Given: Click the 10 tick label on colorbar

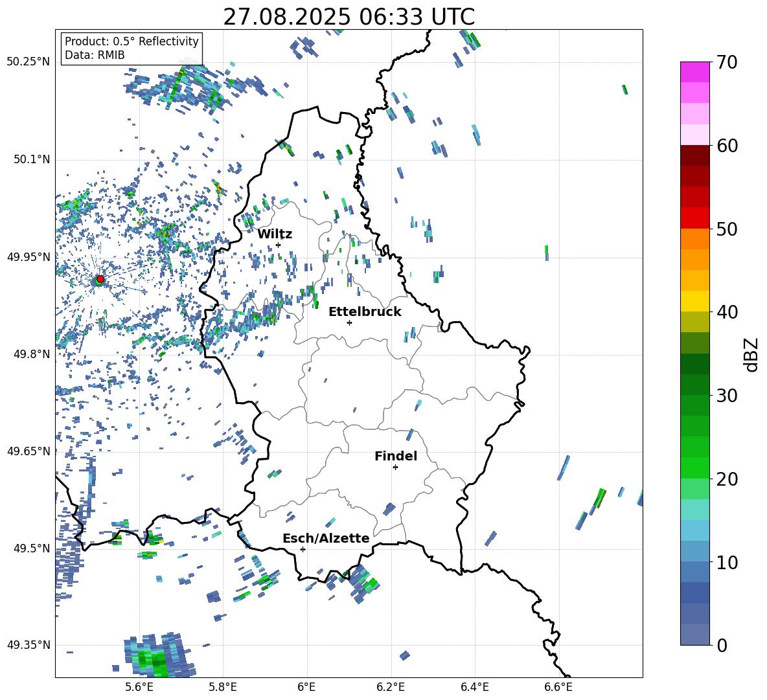Looking at the screenshot, I should (x=727, y=562).
